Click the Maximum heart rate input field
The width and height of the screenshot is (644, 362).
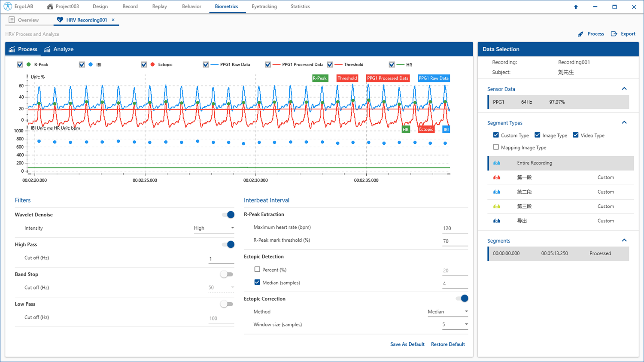[455, 228]
